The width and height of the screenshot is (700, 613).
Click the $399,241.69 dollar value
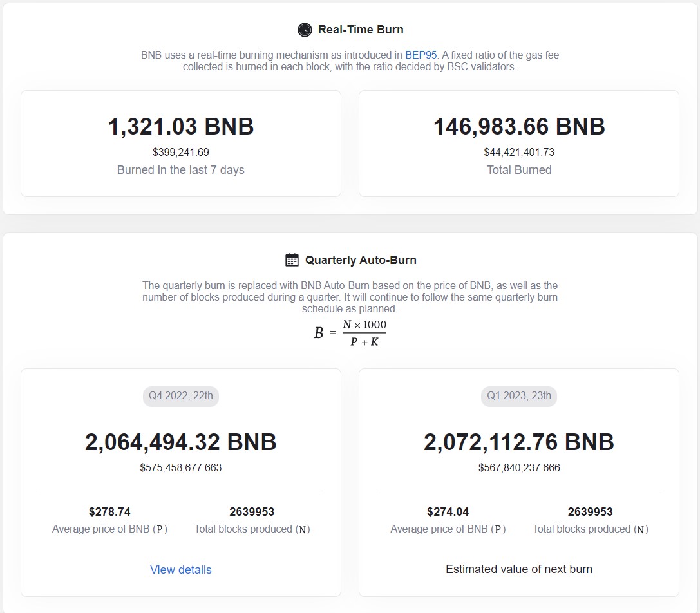[181, 153]
